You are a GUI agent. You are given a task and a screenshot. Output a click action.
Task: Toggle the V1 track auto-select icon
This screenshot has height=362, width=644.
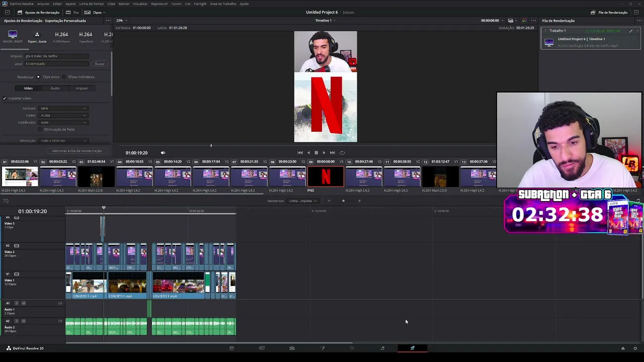tap(17, 274)
